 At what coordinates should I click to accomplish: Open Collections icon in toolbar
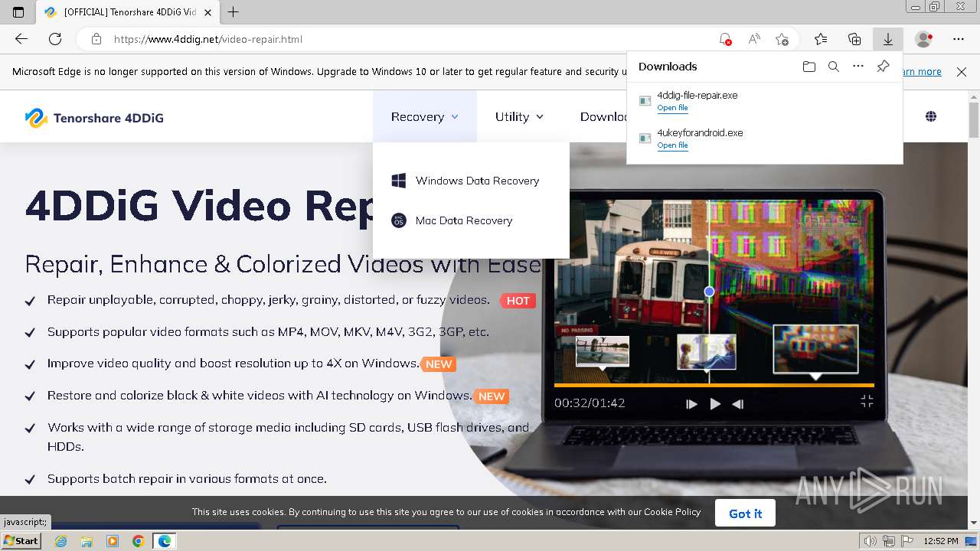pos(854,39)
